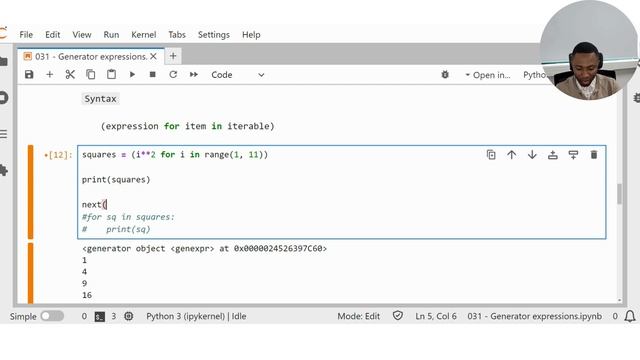The width and height of the screenshot is (640, 360).
Task: Close the Generator expressions notebook tab
Action: tap(153, 56)
